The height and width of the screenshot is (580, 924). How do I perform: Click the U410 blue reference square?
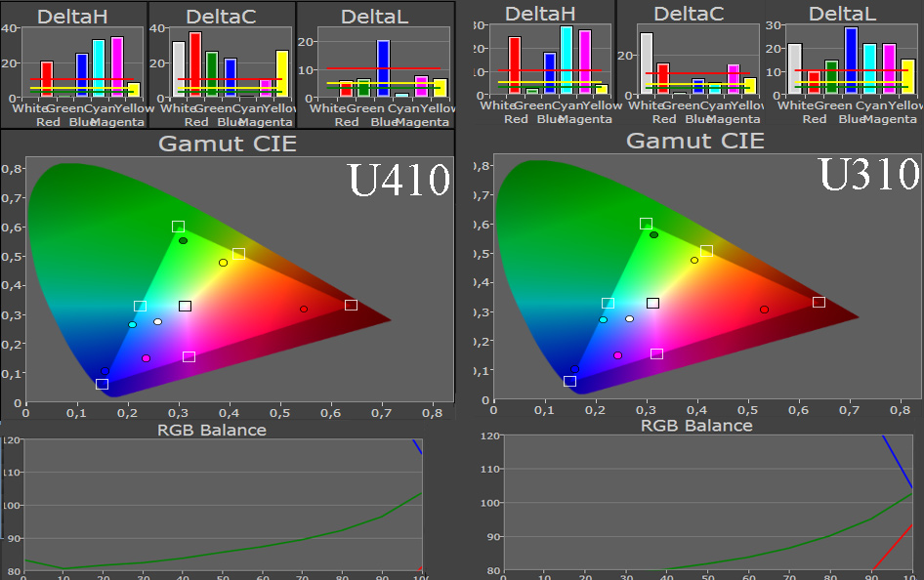pyautogui.click(x=102, y=384)
